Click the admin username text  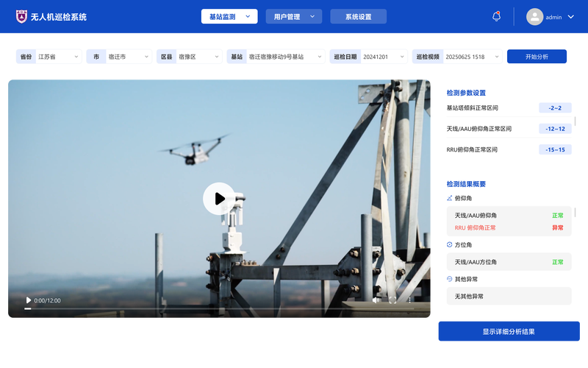553,17
